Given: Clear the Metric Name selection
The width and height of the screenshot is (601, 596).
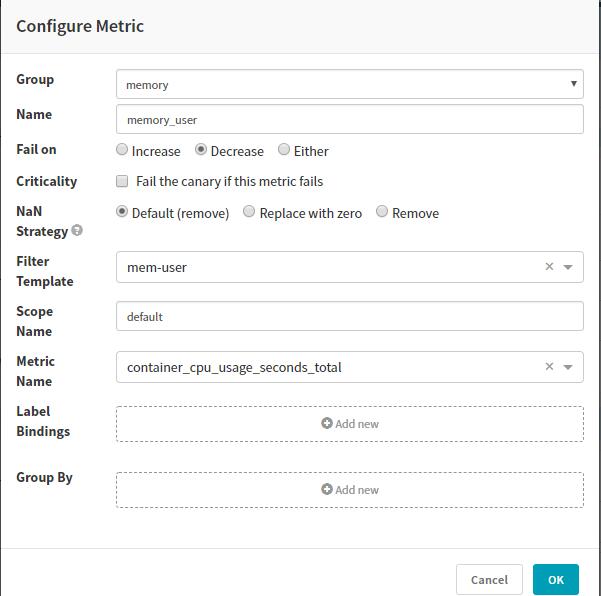Looking at the screenshot, I should point(548,367).
